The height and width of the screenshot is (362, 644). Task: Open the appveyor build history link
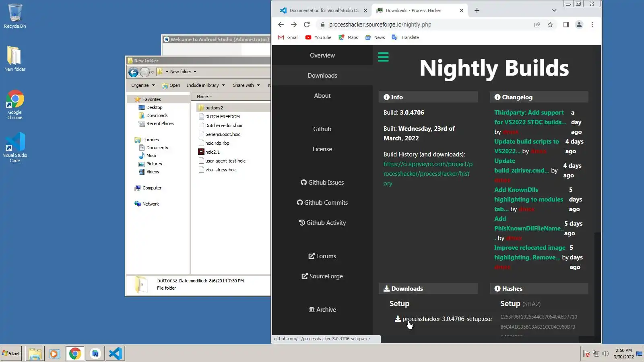(427, 174)
